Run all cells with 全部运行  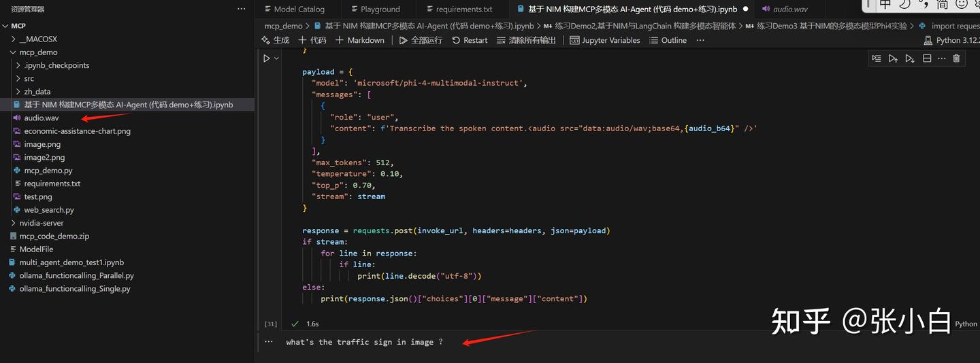421,40
